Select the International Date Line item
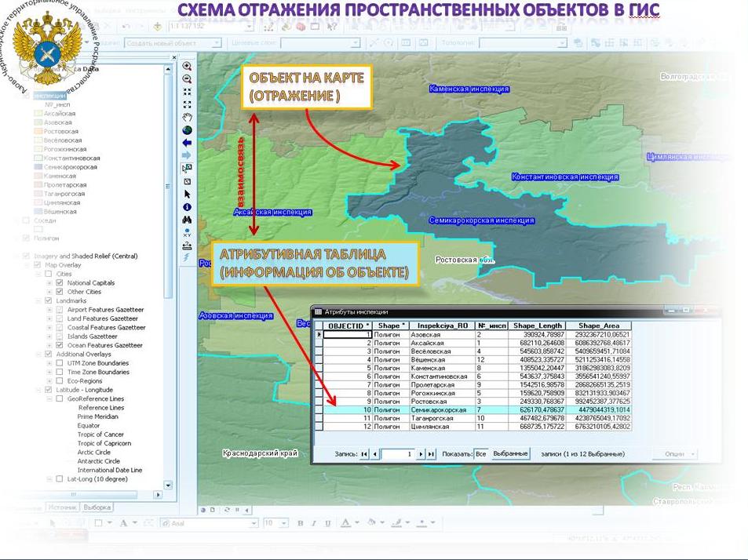Screen dimensions: 748x560 tap(110, 470)
